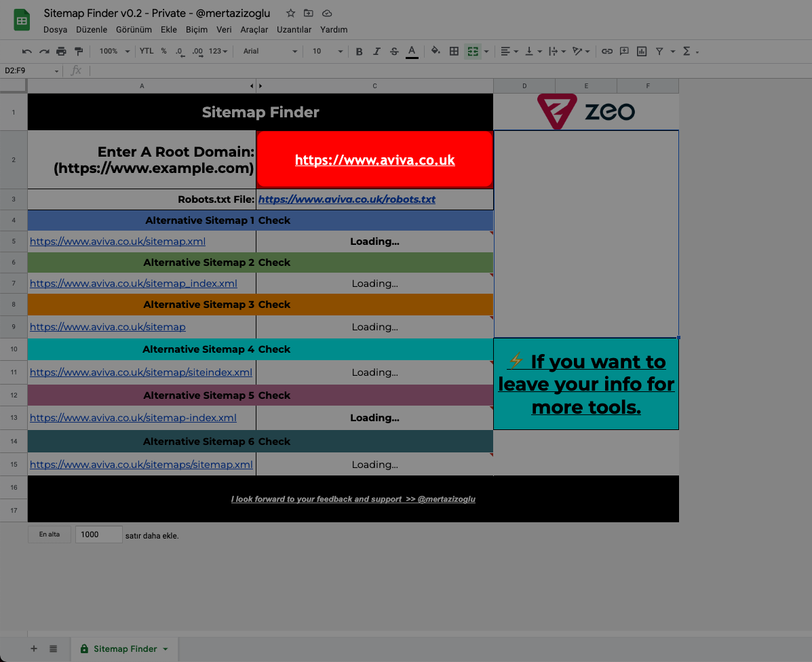The height and width of the screenshot is (662, 812).
Task: Open the sitemap_index.xml link
Action: pos(134,284)
